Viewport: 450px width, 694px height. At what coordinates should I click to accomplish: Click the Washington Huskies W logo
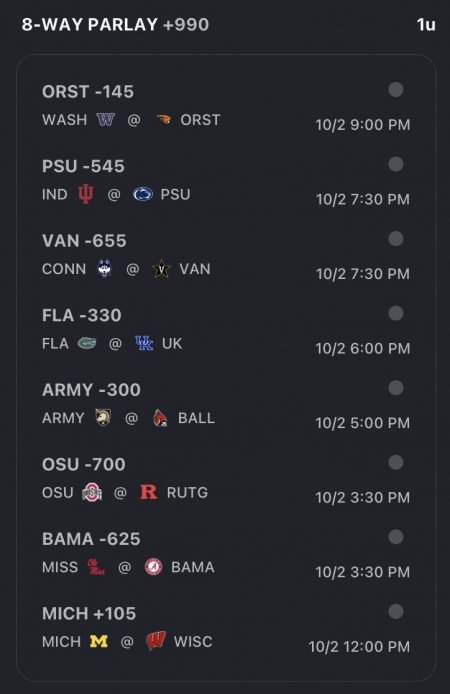(x=106, y=120)
